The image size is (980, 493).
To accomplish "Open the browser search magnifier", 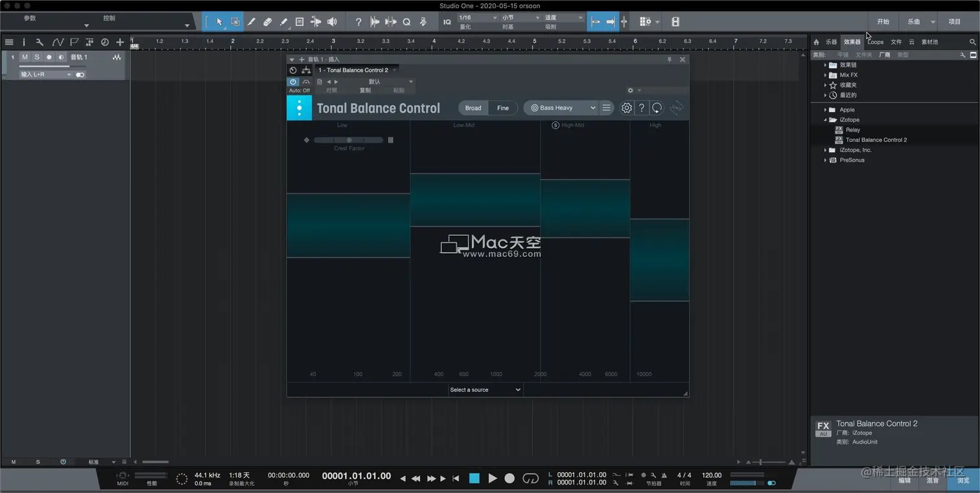I will pos(972,42).
